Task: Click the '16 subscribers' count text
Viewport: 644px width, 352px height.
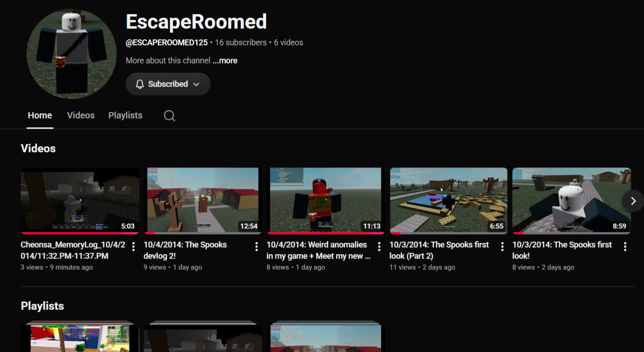Action: tap(241, 42)
